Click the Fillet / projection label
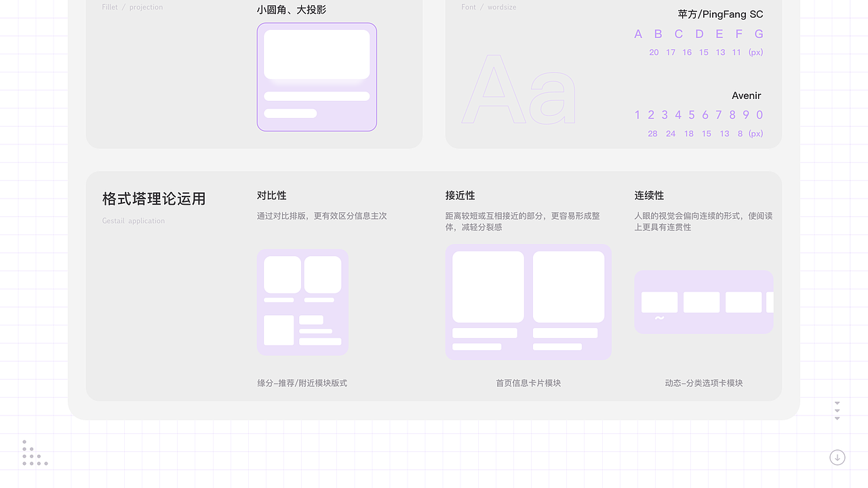Screen dimensions: 868x488 132,7
